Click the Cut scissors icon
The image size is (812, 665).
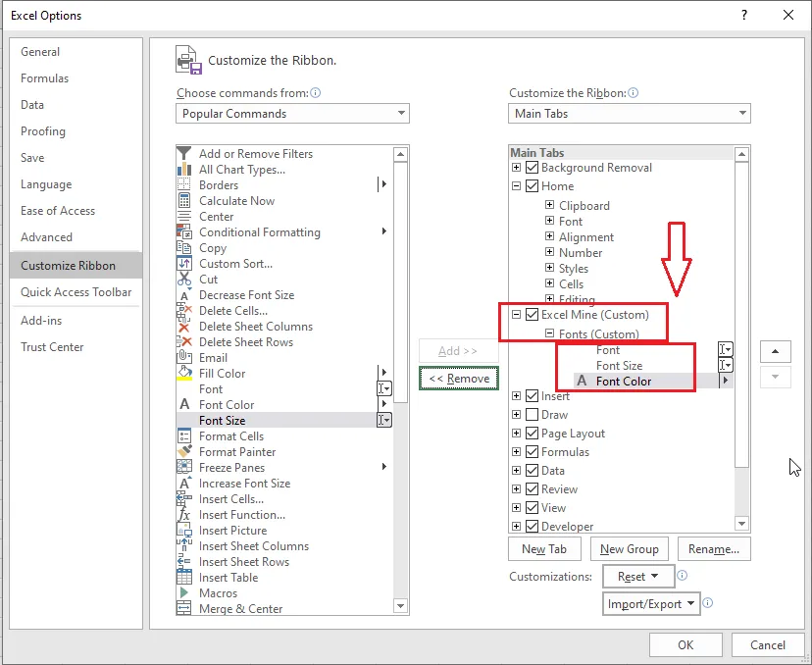pos(183,279)
